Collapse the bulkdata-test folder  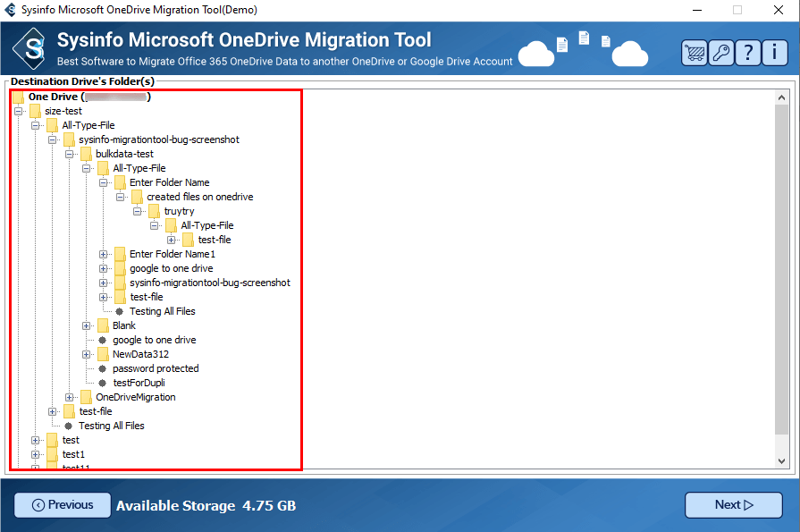point(70,154)
